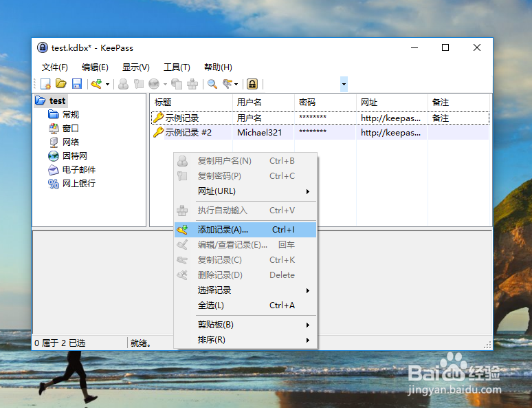Click the Copy URL toolbar icon
The height and width of the screenshot is (408, 532).
(177, 84)
